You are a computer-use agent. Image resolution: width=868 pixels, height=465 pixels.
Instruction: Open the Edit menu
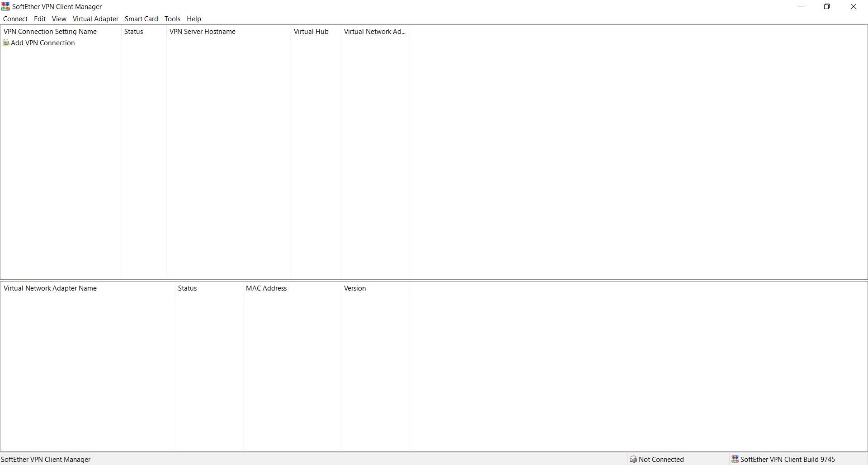coord(40,19)
